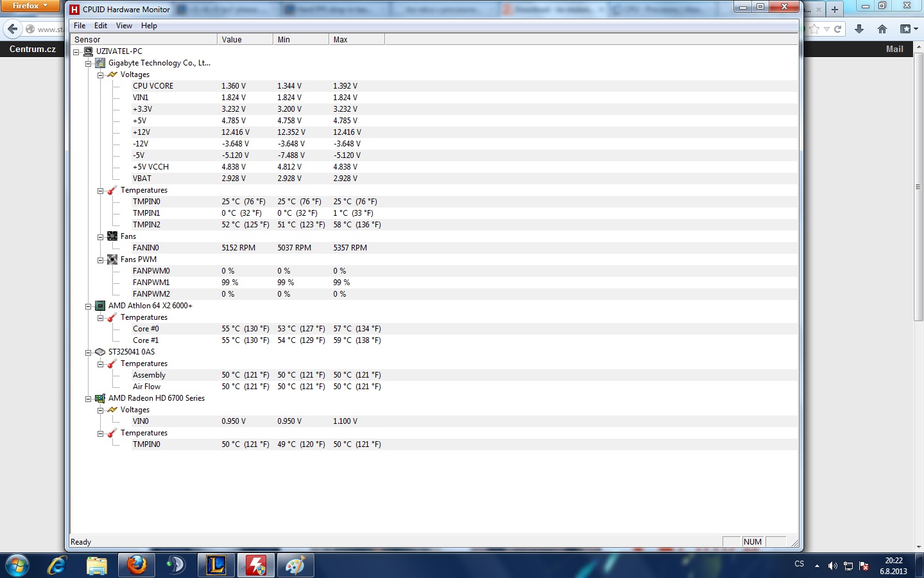924x578 pixels.
Task: Collapse the Gigabyte Technology node
Action: pos(89,63)
